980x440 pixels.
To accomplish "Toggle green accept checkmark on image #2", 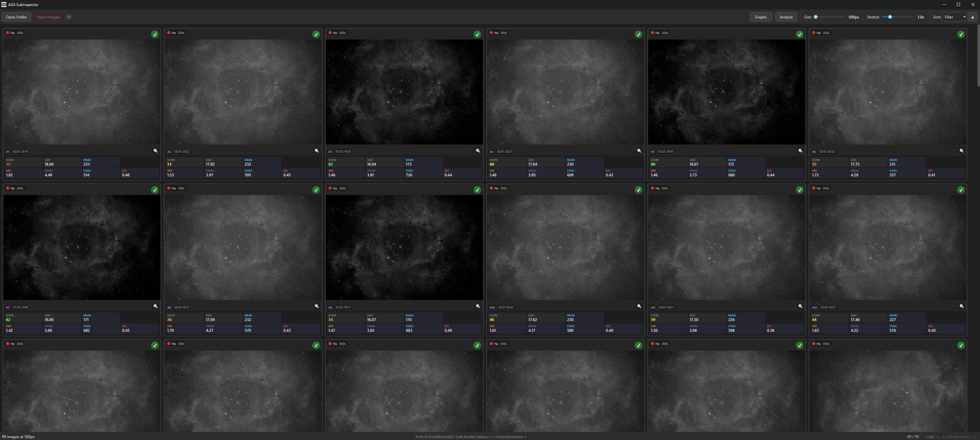I will point(316,34).
